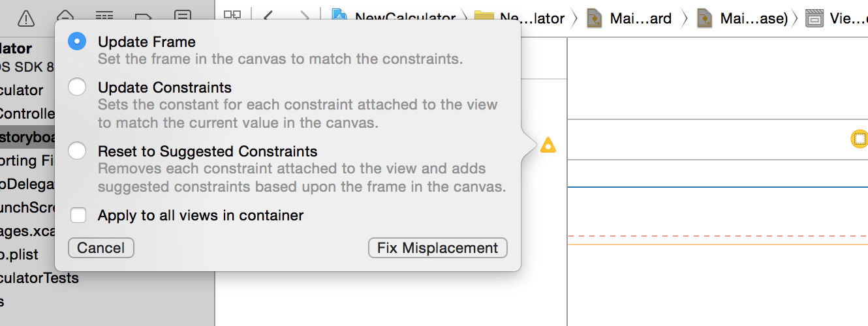Open Vie... scene jump bar segment
Viewport: 868px width, 326px height.
tap(837, 18)
